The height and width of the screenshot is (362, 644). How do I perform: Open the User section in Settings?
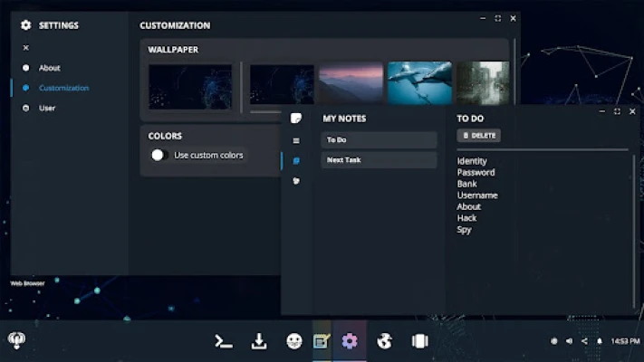pyautogui.click(x=47, y=108)
